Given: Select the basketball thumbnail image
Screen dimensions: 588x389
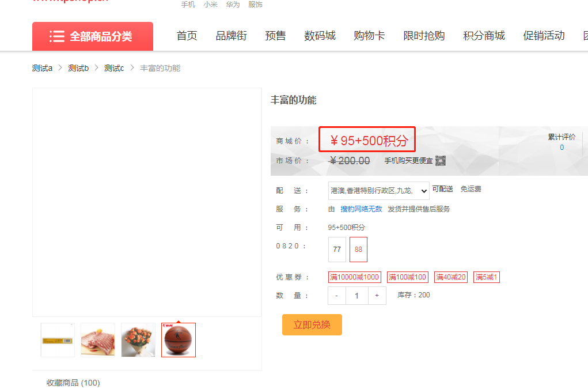Looking at the screenshot, I should [178, 339].
